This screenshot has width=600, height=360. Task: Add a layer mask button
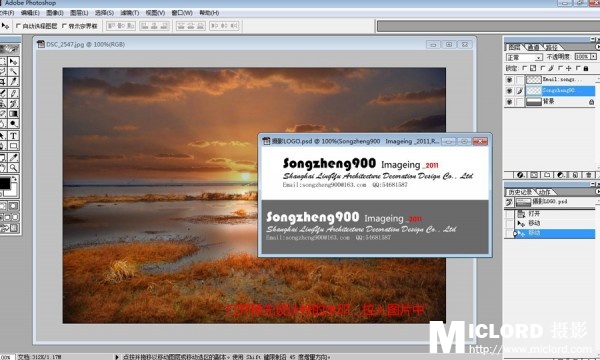point(534,175)
